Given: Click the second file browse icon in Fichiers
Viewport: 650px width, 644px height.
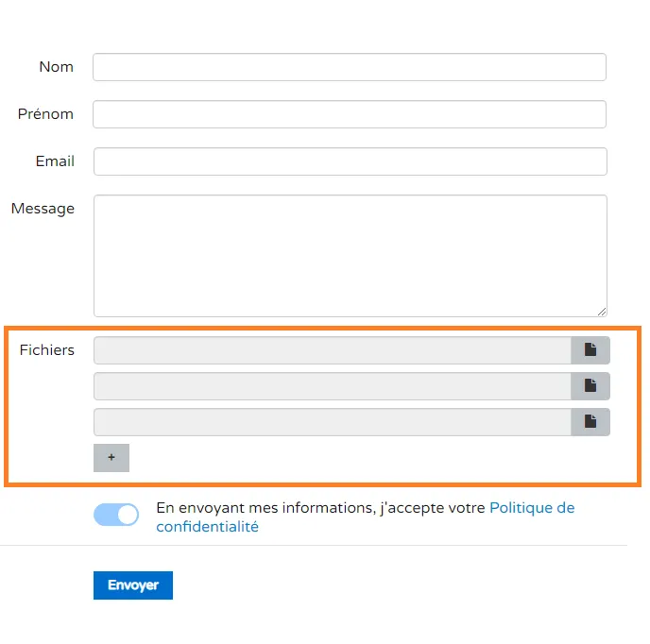Looking at the screenshot, I should point(590,386).
